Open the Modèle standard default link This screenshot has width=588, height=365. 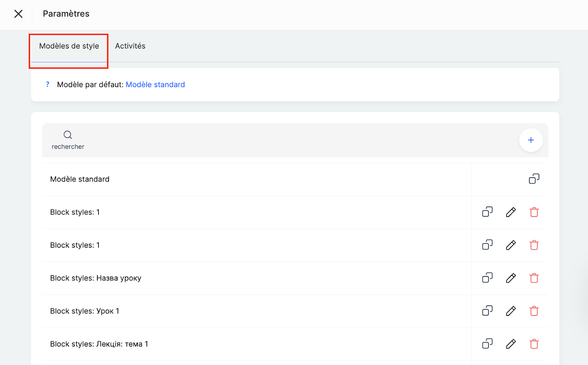click(155, 85)
